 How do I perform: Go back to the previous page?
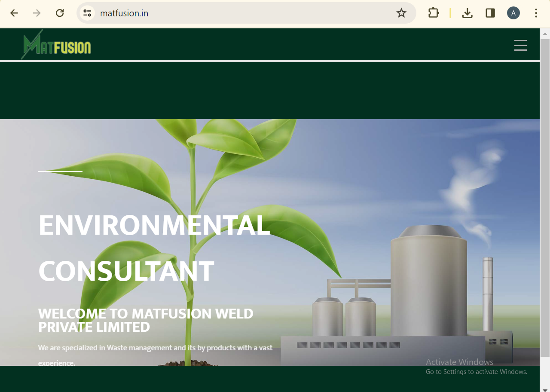pos(14,13)
